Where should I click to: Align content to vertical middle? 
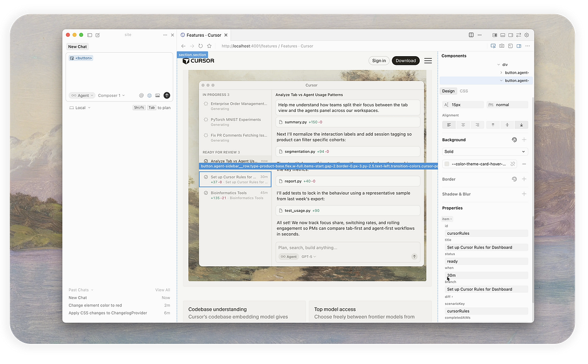coord(507,125)
